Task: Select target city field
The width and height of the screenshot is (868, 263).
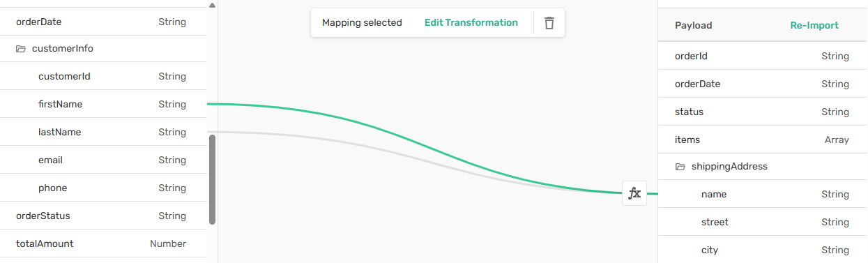Action: point(763,250)
